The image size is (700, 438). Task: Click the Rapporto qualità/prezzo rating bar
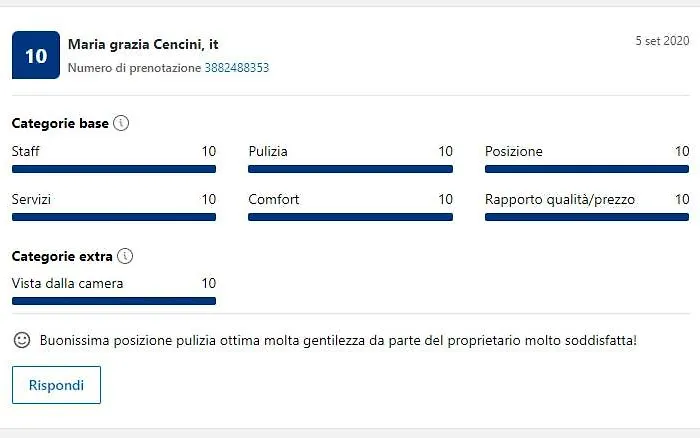[587, 217]
